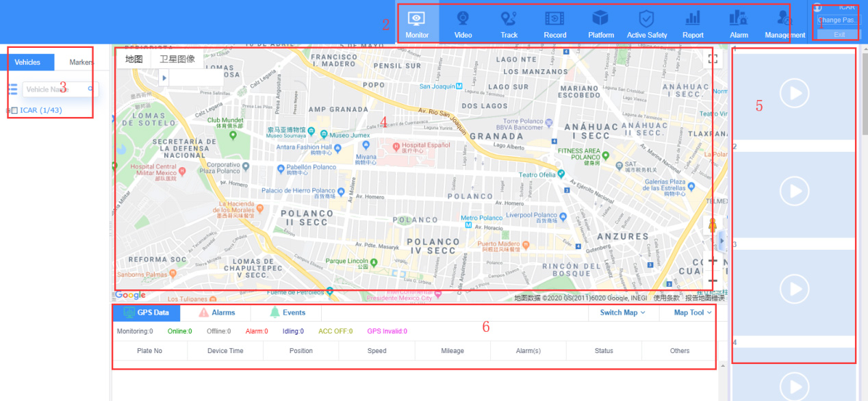Select the Events tab

click(x=287, y=313)
